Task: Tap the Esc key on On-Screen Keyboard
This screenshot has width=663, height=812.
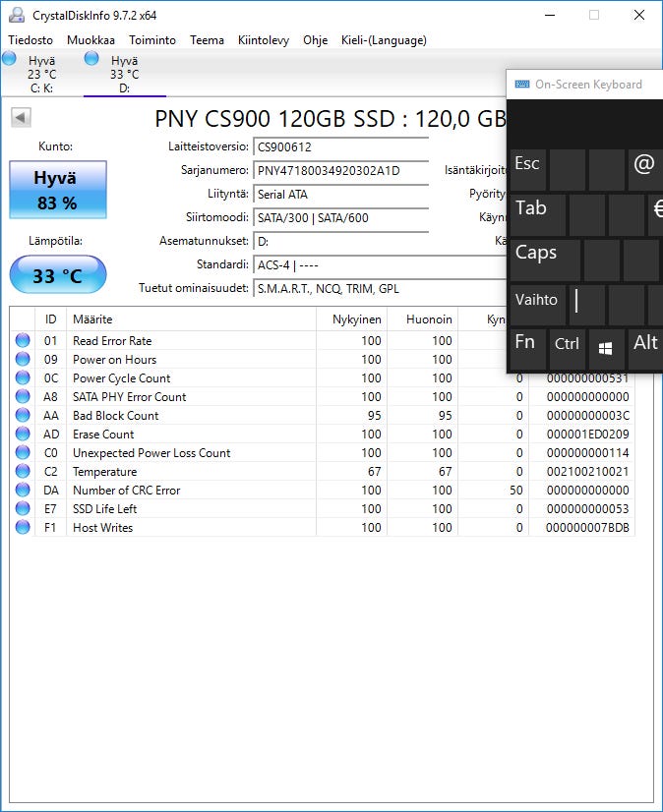Action: point(527,169)
